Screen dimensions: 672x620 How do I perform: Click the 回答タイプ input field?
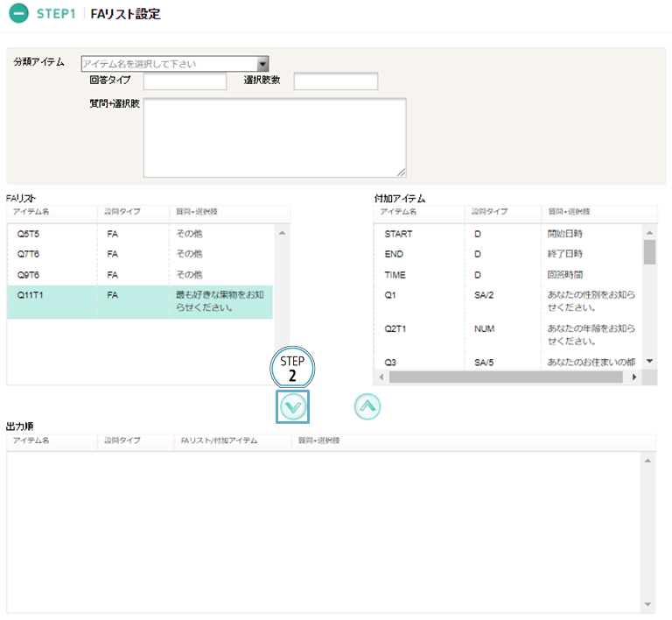[185, 81]
